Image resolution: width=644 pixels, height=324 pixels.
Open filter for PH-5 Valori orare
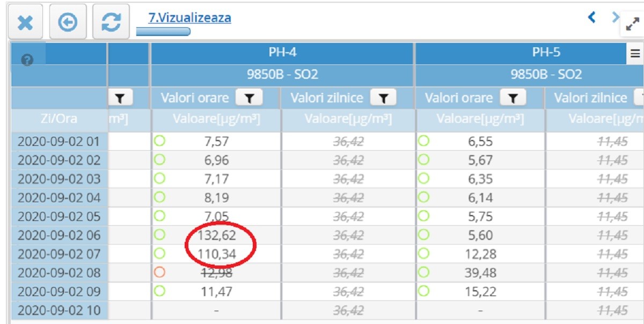[x=514, y=98]
